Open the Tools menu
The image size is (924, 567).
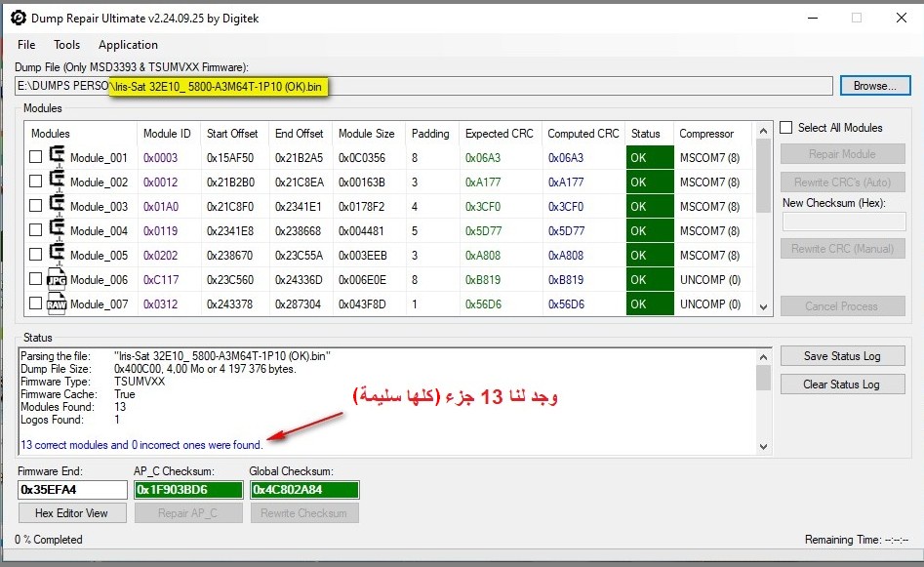click(x=66, y=45)
